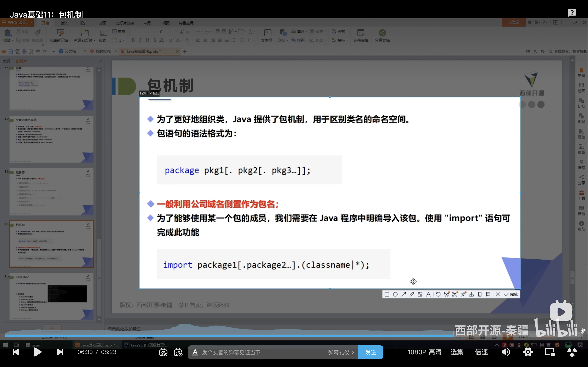The width and height of the screenshot is (588, 367).
Task: Save screenshot with download icon
Action: click(x=471, y=294)
